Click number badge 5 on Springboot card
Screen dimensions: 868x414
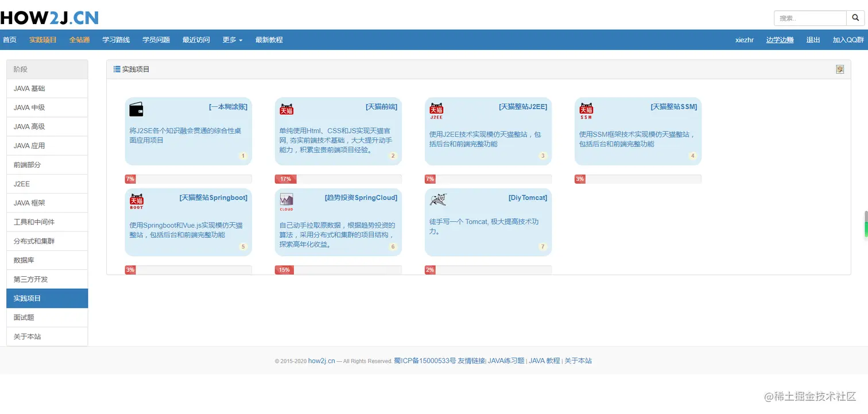(x=243, y=247)
